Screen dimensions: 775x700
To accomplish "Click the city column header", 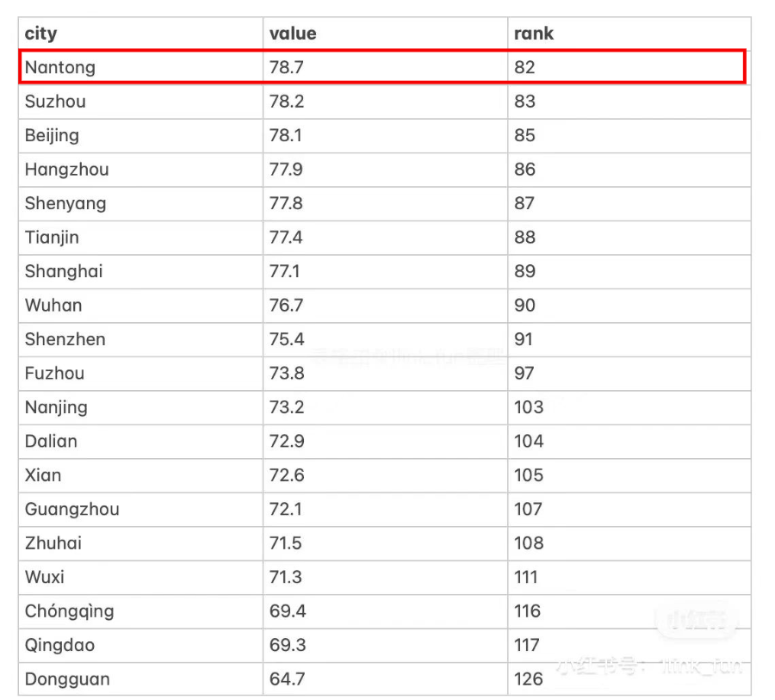I will [x=141, y=34].
